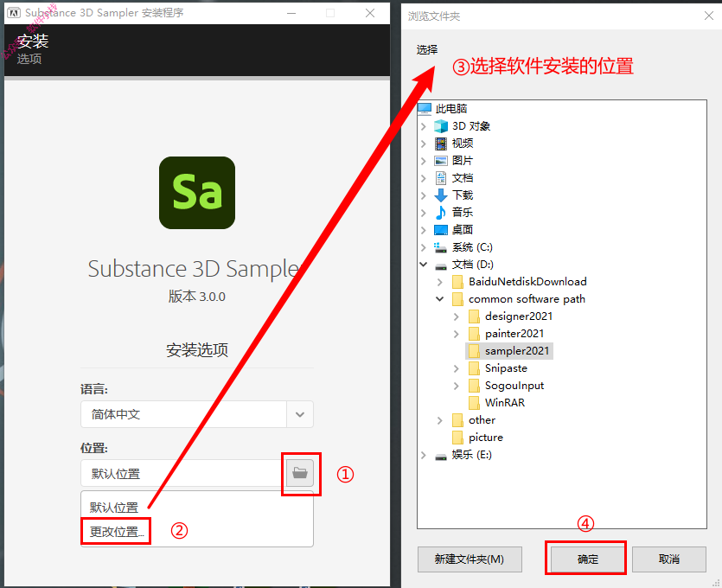Click the 文档 (D:) drive icon
The height and width of the screenshot is (588, 722).
pyautogui.click(x=441, y=265)
